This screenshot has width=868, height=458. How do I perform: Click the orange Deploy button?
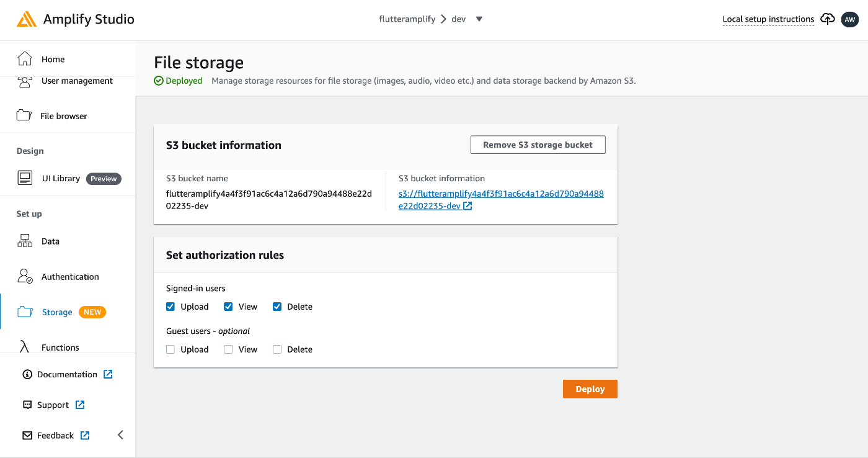(590, 389)
